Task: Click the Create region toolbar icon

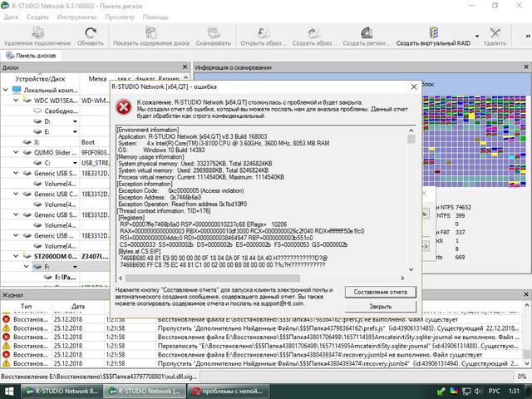Action: (x=366, y=33)
